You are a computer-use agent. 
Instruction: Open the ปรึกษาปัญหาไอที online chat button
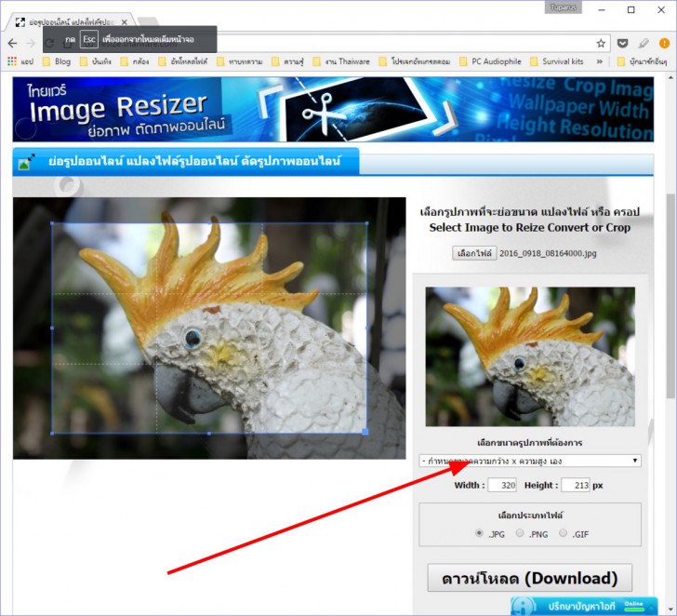coord(584,606)
